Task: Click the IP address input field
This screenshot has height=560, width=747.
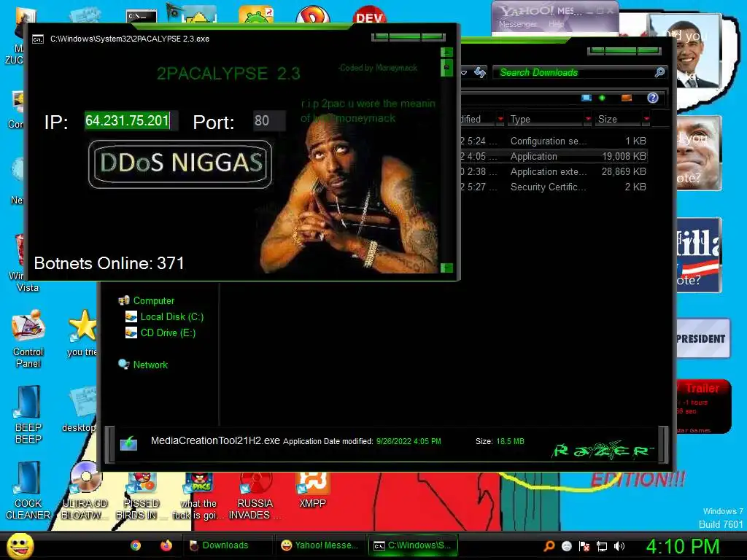Action: click(131, 120)
